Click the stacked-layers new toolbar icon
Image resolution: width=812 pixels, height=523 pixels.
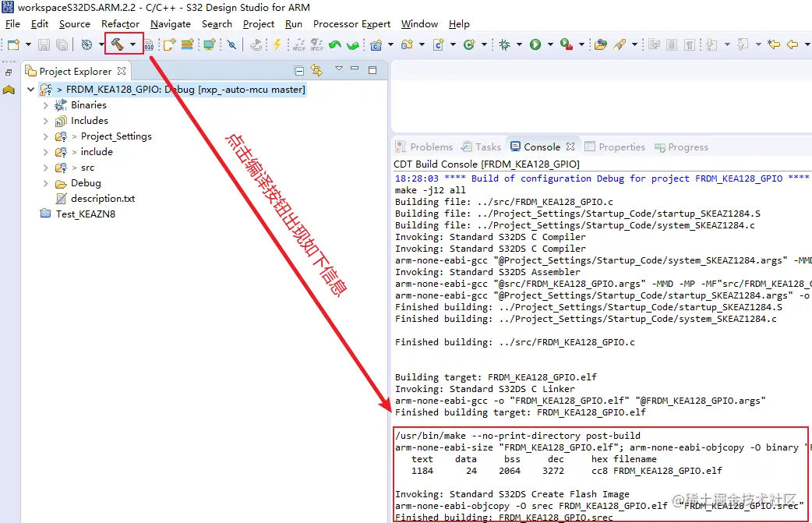(x=188, y=44)
